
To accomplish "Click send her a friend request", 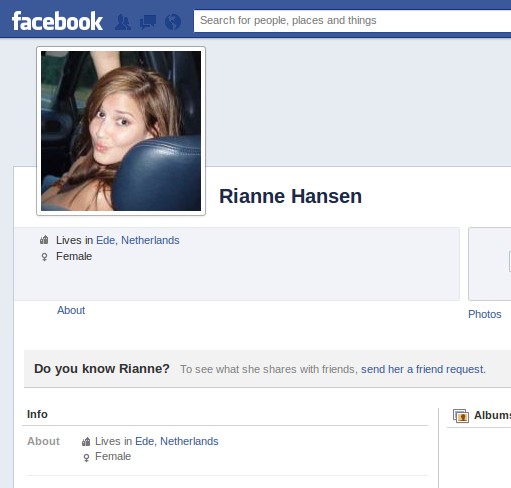I will 423,369.
